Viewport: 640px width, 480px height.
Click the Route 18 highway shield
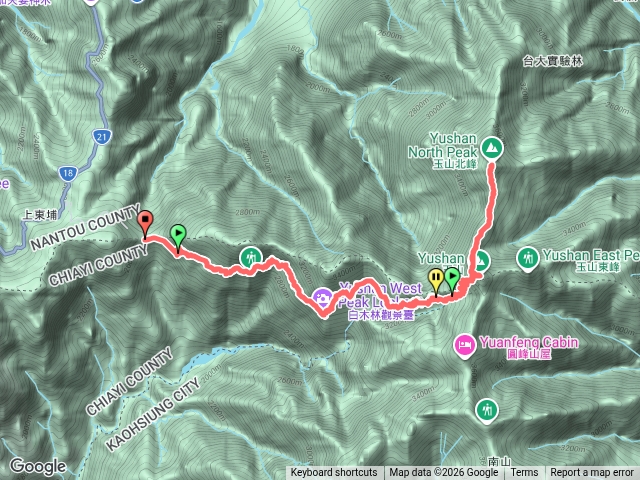point(67,173)
